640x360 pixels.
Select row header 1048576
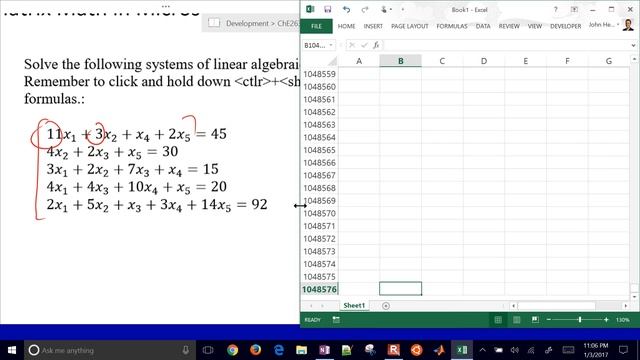click(x=319, y=289)
